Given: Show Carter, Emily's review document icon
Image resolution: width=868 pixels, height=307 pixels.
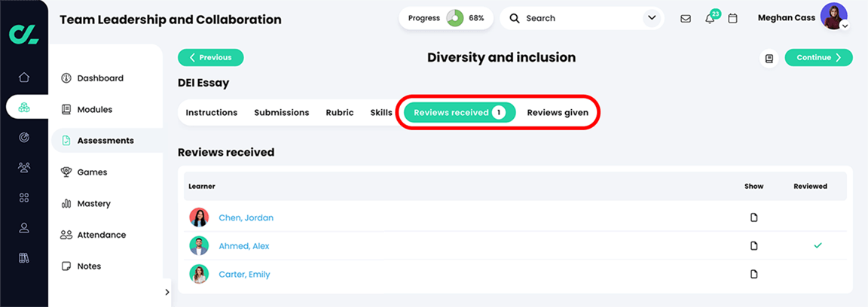Looking at the screenshot, I should click(x=753, y=274).
